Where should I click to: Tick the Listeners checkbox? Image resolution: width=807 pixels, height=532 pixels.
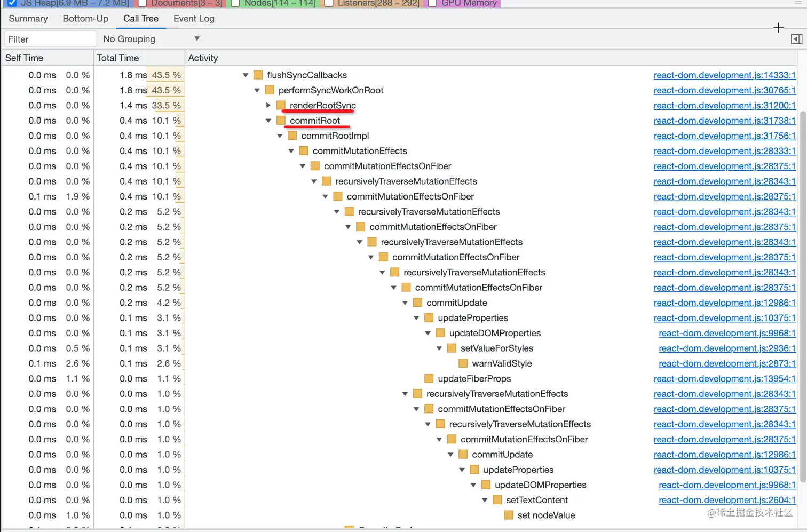click(329, 3)
